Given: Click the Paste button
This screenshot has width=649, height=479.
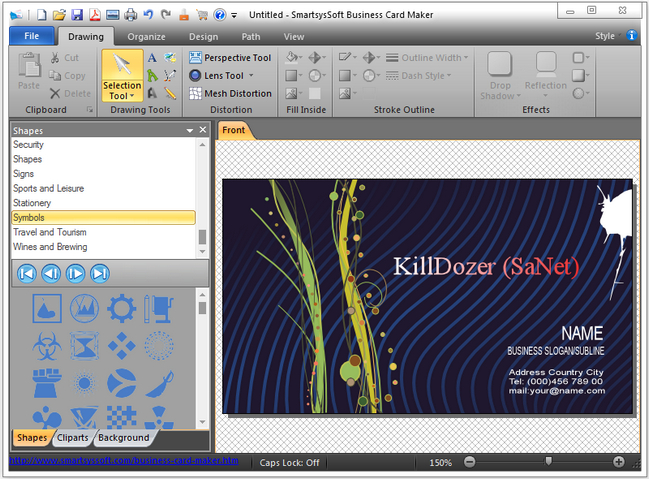Looking at the screenshot, I should point(29,70).
